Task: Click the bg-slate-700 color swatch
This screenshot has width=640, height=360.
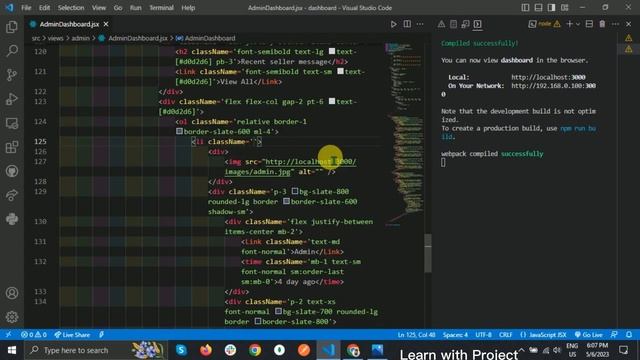Action: tap(278, 311)
